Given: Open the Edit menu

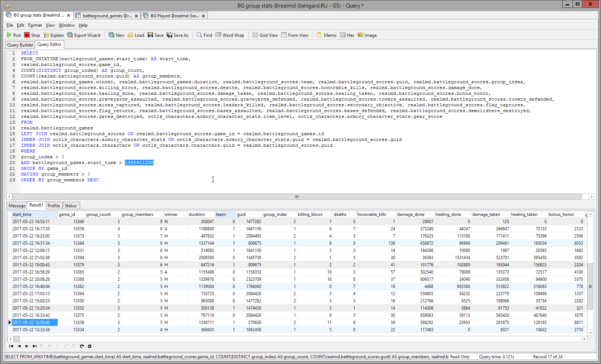Looking at the screenshot, I should click(x=21, y=25).
